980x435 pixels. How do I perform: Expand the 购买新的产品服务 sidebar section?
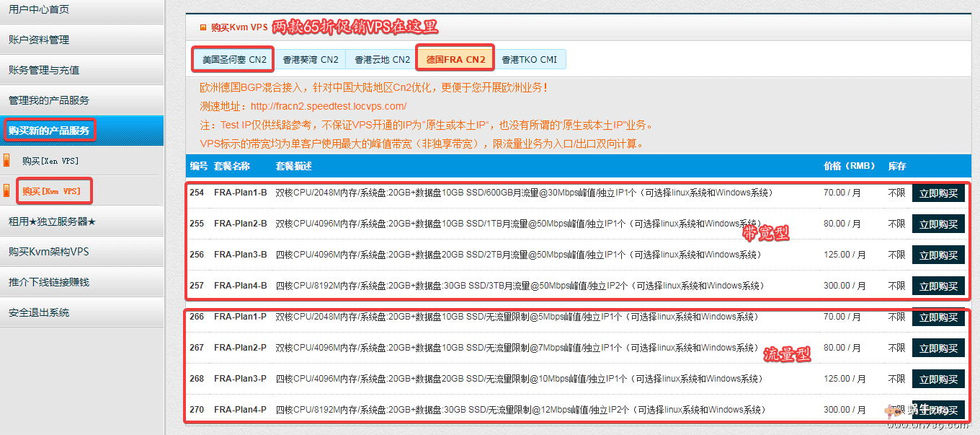click(49, 131)
